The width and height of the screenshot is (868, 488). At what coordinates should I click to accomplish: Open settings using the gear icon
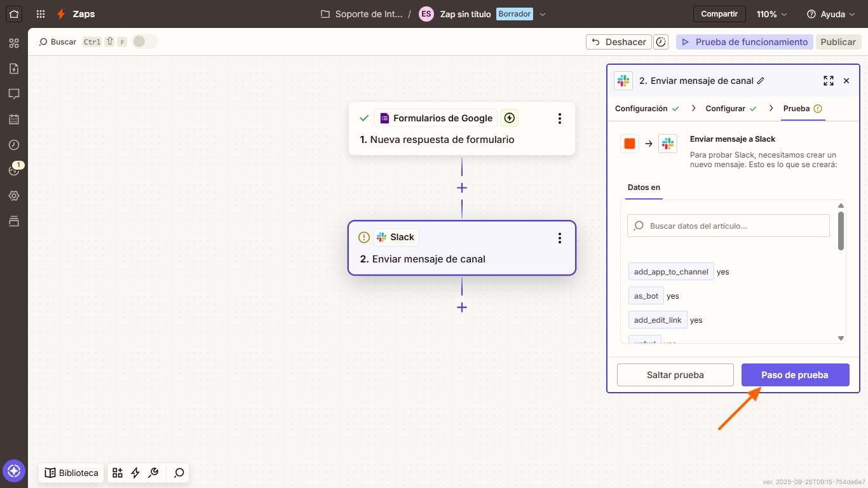pos(14,196)
